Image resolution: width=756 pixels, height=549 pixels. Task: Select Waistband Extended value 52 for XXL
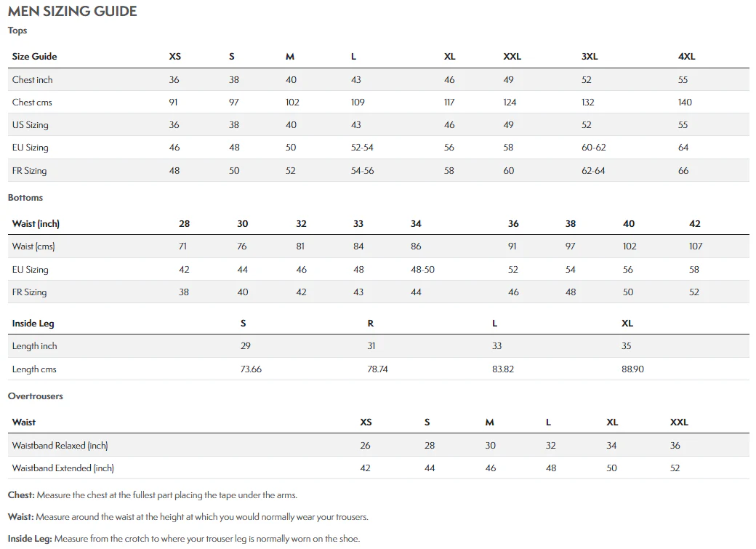(675, 468)
